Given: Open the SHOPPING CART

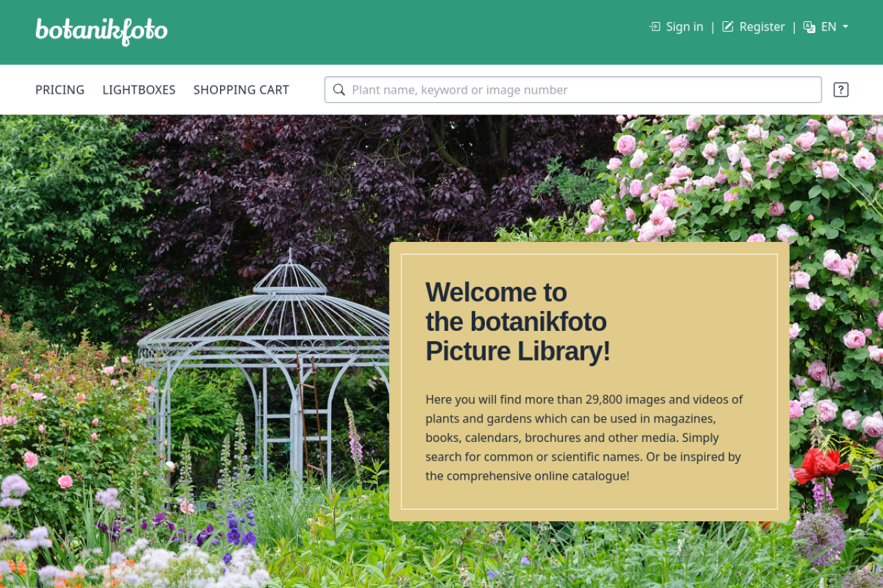Looking at the screenshot, I should point(241,90).
